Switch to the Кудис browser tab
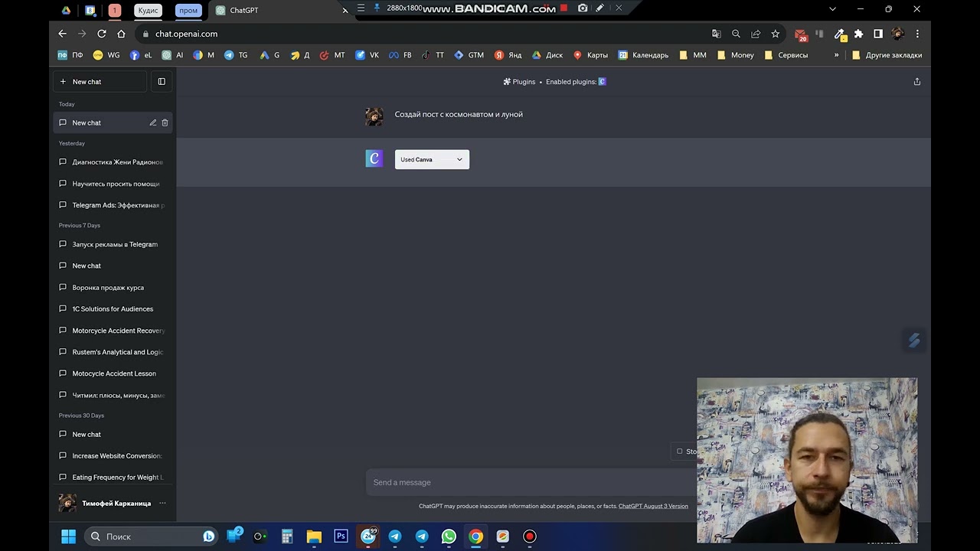The width and height of the screenshot is (980, 551). point(148,11)
